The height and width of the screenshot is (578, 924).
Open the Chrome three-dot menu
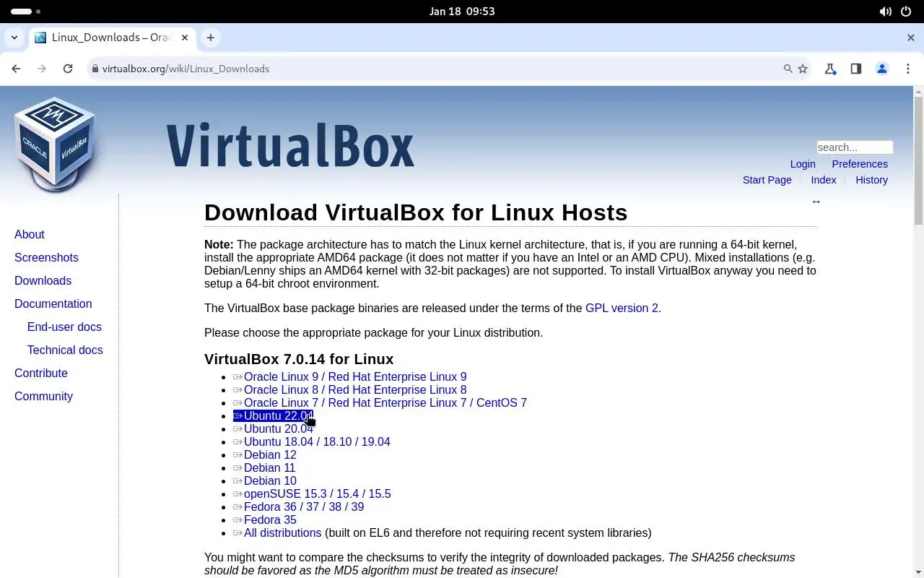coord(907,69)
